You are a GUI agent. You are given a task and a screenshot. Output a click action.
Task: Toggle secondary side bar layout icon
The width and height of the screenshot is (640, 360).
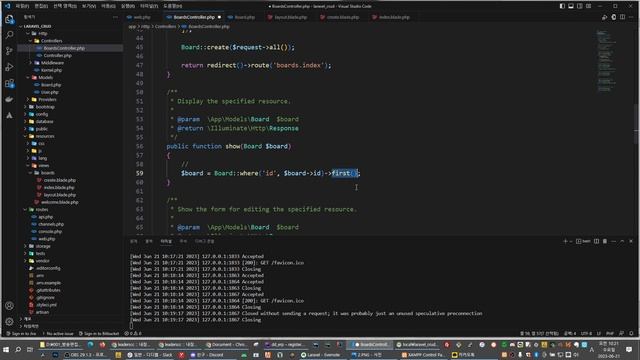tap(580, 6)
